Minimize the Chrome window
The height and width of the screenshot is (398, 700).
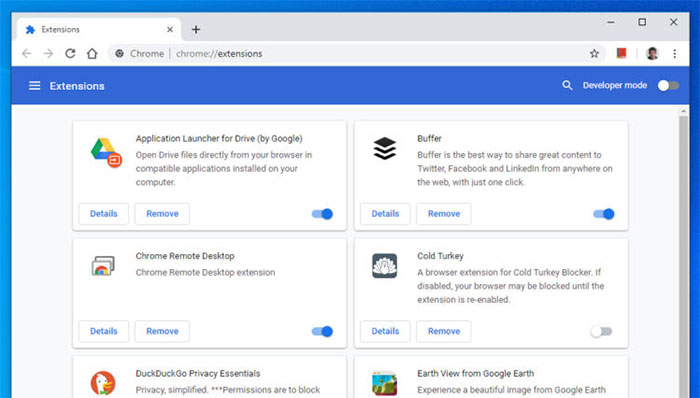611,22
